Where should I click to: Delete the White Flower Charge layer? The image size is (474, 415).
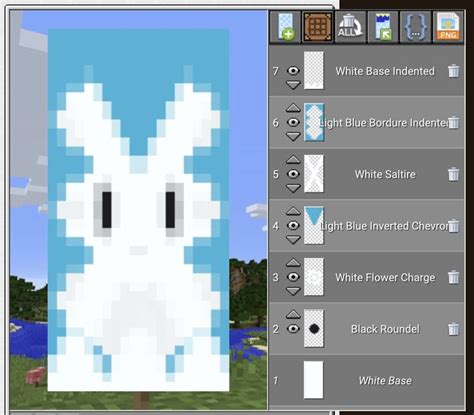(453, 277)
